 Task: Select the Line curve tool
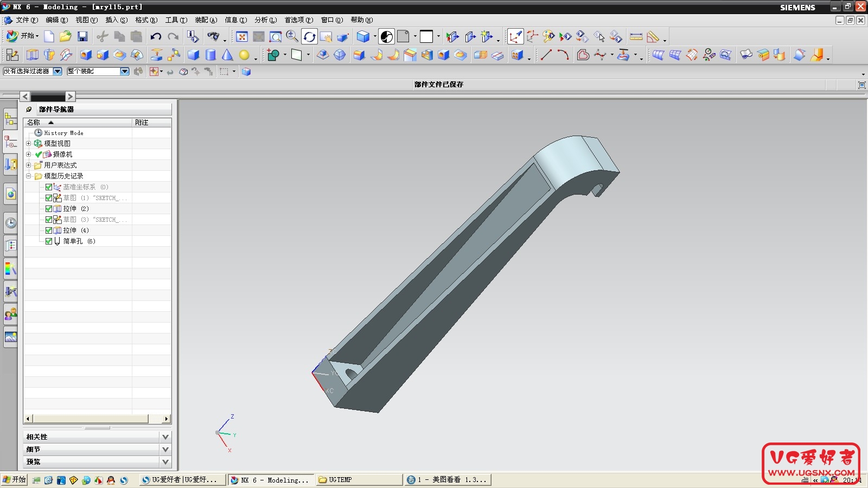click(x=546, y=55)
